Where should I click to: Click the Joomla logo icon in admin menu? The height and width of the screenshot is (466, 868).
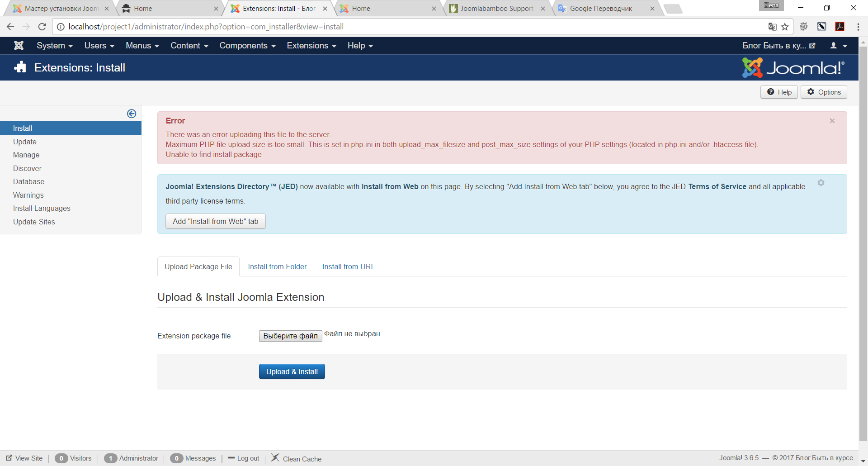click(19, 45)
